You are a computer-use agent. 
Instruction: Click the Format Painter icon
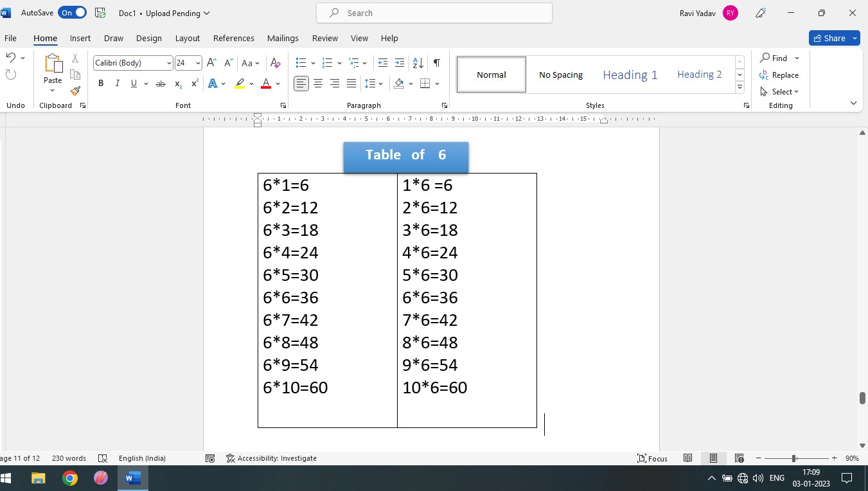[x=75, y=91]
